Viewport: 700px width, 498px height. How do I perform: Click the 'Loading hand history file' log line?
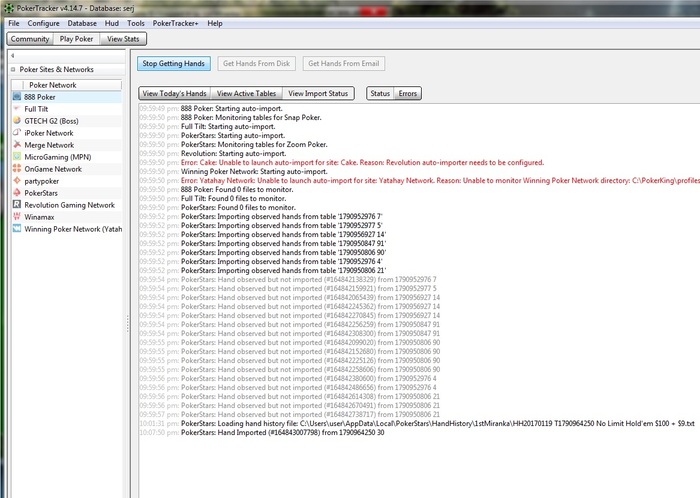(x=417, y=423)
